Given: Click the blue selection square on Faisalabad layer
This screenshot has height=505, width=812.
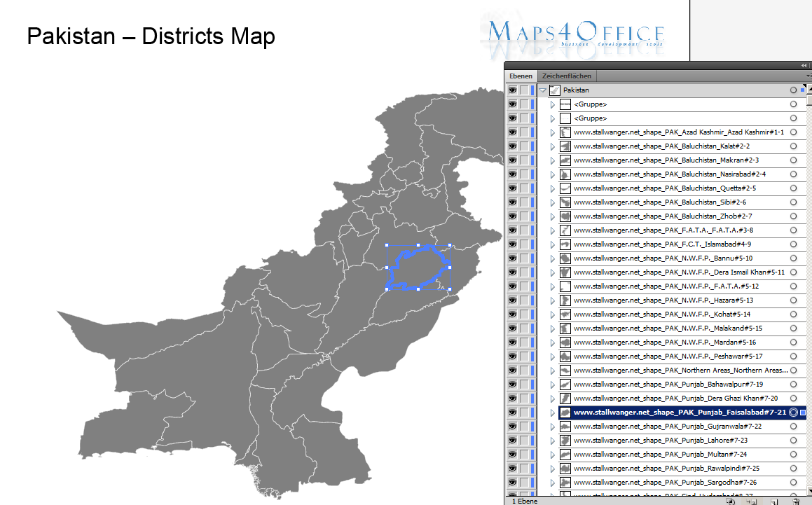Looking at the screenshot, I should coord(801,413).
